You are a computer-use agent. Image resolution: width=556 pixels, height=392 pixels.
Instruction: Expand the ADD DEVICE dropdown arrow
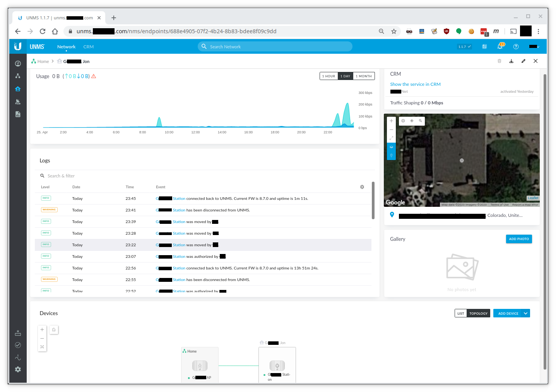coord(525,314)
